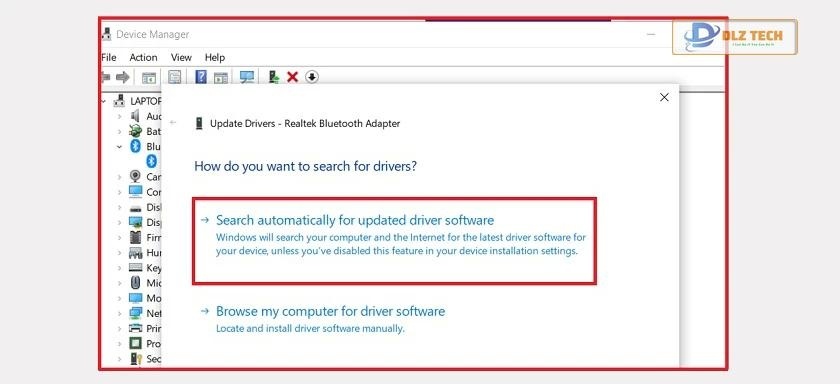
Task: Click the Security devices icon
Action: point(136,359)
